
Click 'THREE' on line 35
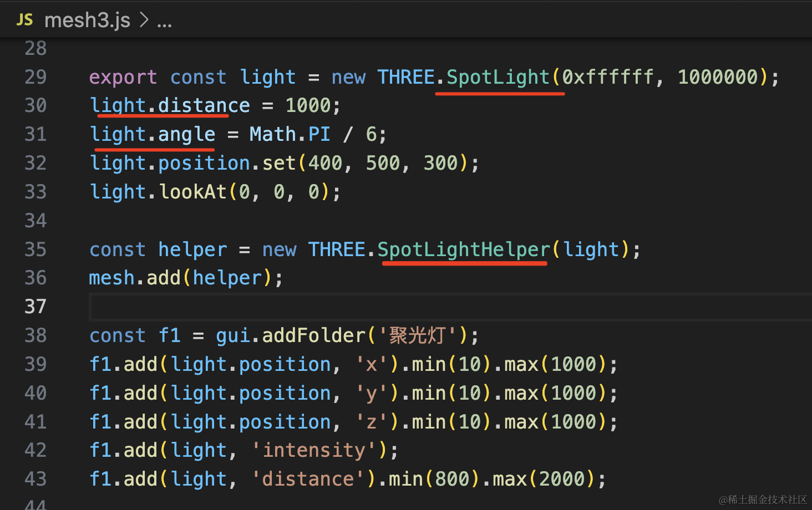(337, 249)
